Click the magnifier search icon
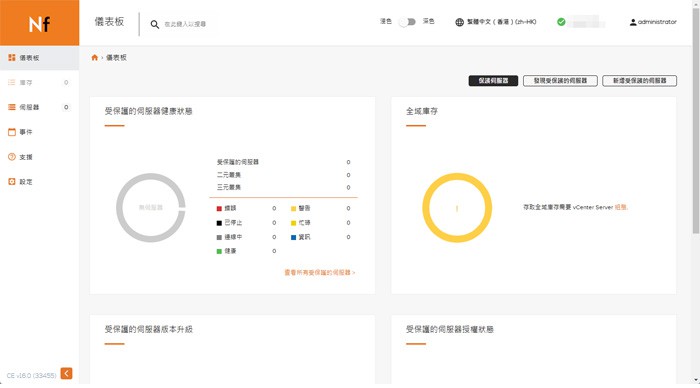Screen dimensions: 700x388 pyautogui.click(x=154, y=24)
